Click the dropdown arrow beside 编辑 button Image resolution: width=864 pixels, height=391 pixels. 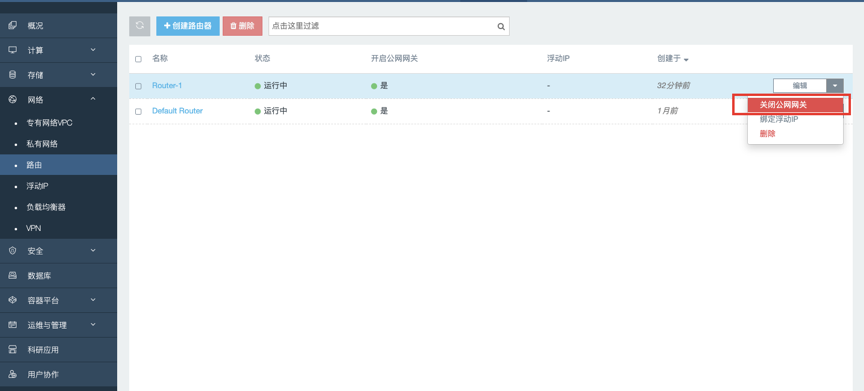[x=835, y=86]
